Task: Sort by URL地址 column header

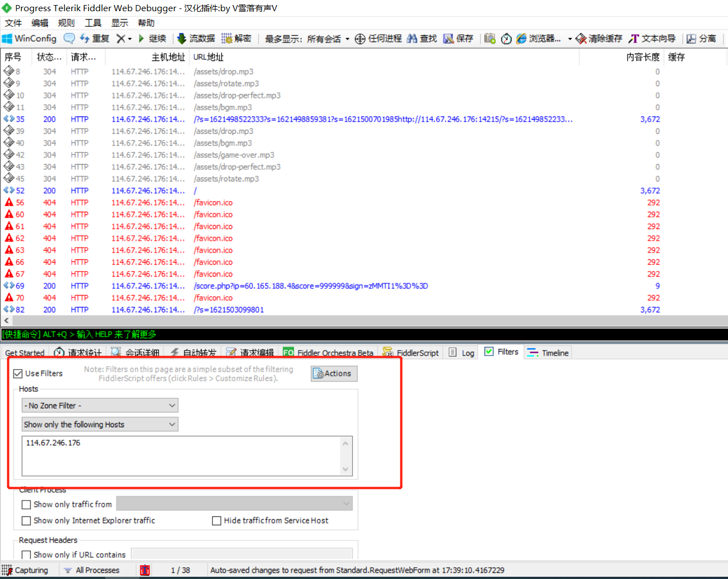Action: click(x=384, y=57)
